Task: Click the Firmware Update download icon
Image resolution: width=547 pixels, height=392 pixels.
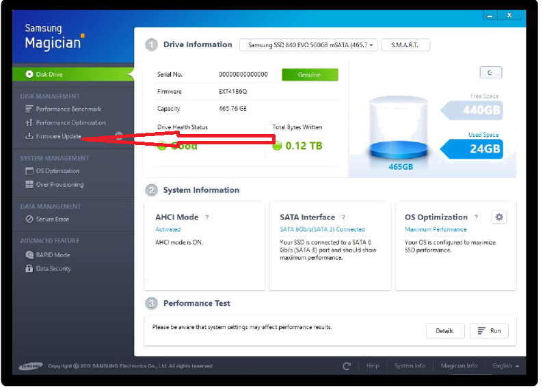Action: 29,135
